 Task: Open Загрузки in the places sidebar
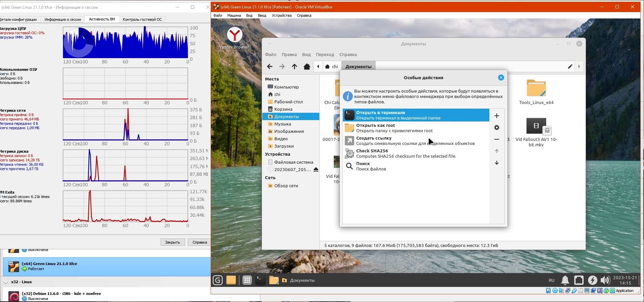pyautogui.click(x=284, y=146)
